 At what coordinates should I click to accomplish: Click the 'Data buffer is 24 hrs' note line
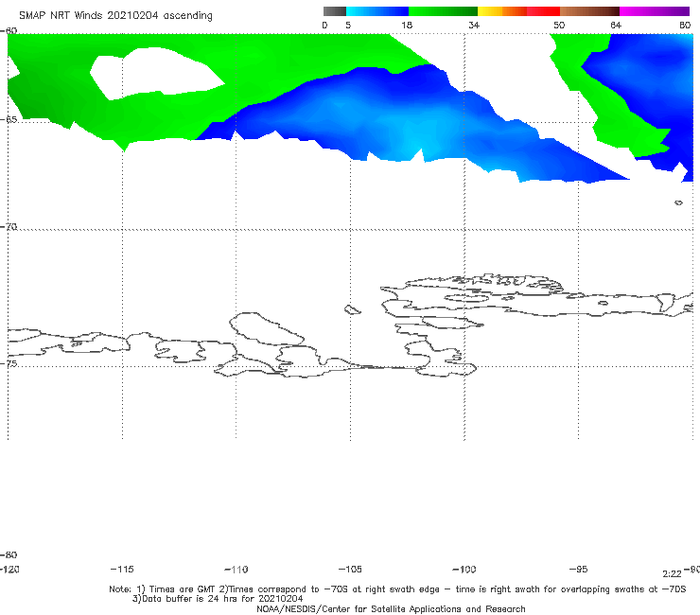tap(218, 599)
